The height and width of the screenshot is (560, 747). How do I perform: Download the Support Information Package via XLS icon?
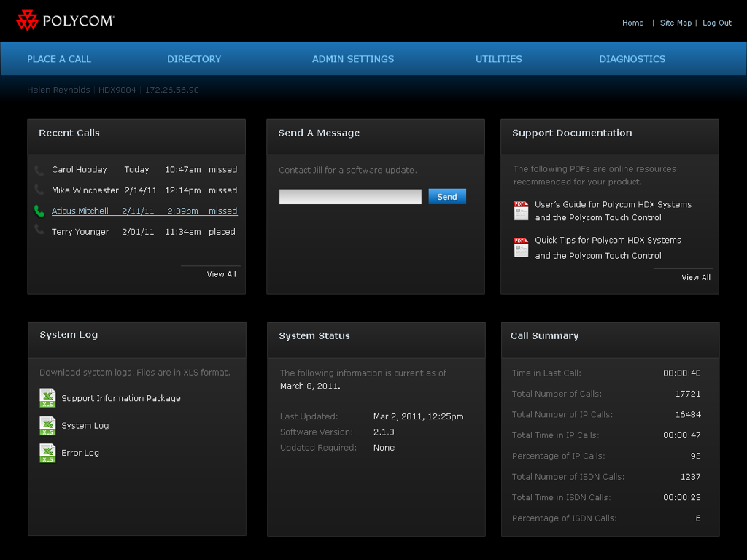(x=47, y=398)
